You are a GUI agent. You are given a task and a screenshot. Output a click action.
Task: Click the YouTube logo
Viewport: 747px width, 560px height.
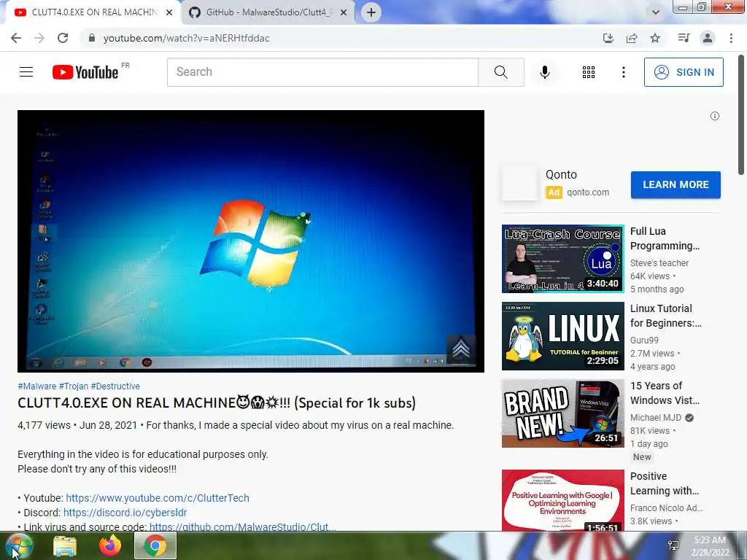85,72
